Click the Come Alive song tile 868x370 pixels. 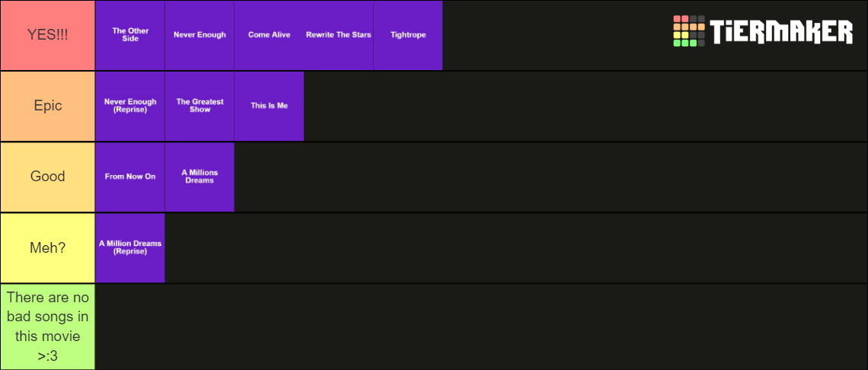pyautogui.click(x=269, y=35)
